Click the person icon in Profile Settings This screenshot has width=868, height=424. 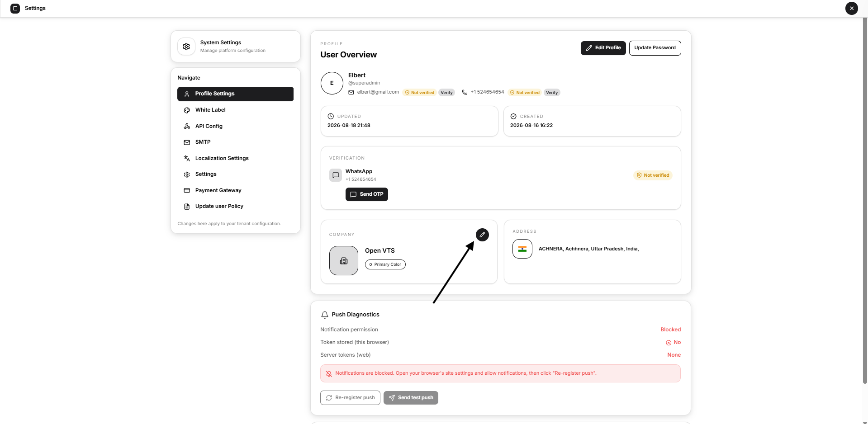point(187,94)
